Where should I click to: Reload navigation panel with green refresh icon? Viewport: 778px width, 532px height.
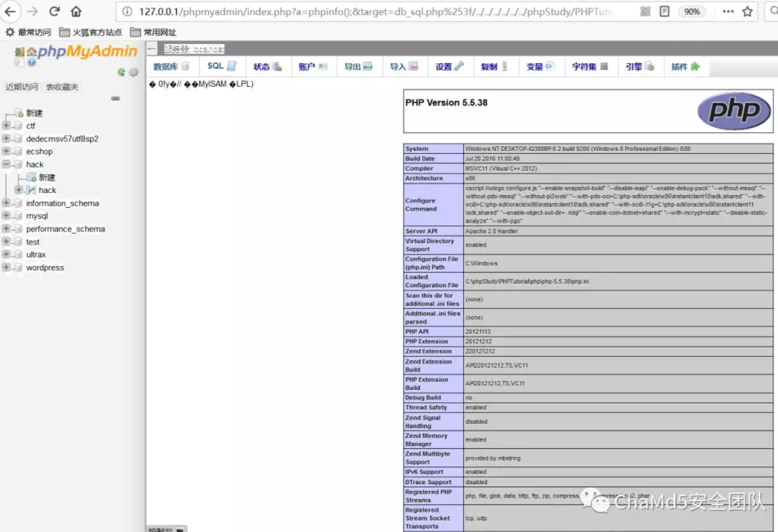pos(121,72)
